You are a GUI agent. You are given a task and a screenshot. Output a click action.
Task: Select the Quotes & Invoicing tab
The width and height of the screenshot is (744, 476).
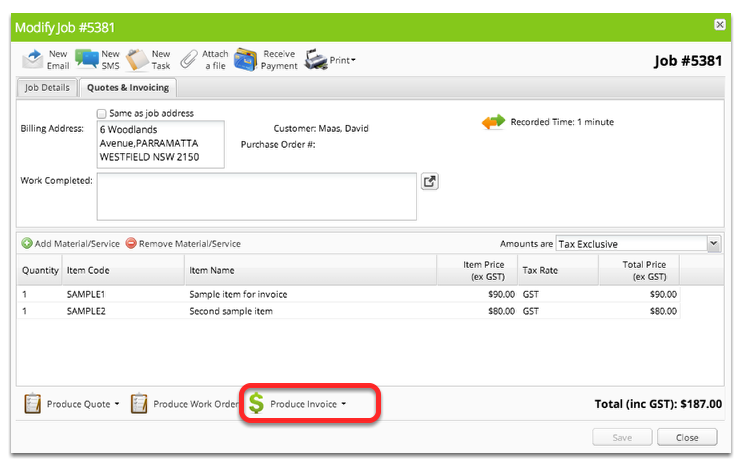(128, 88)
